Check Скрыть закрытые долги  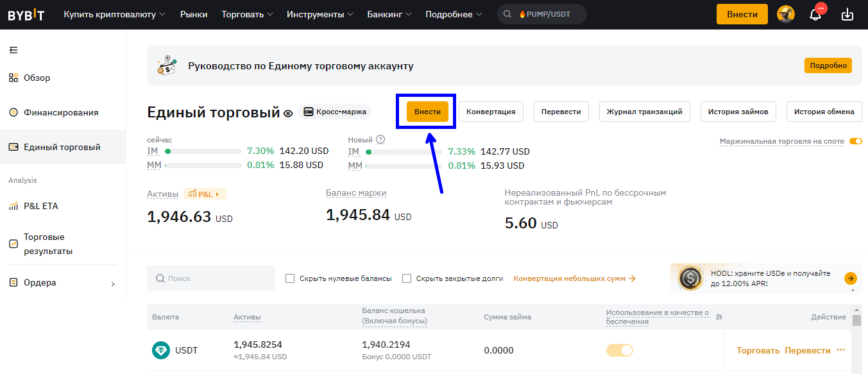[x=406, y=278]
